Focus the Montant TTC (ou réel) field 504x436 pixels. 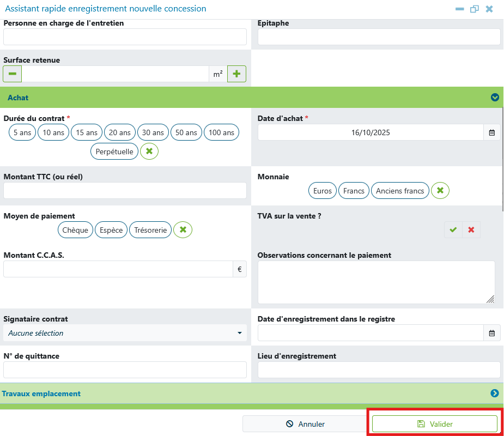coord(125,190)
